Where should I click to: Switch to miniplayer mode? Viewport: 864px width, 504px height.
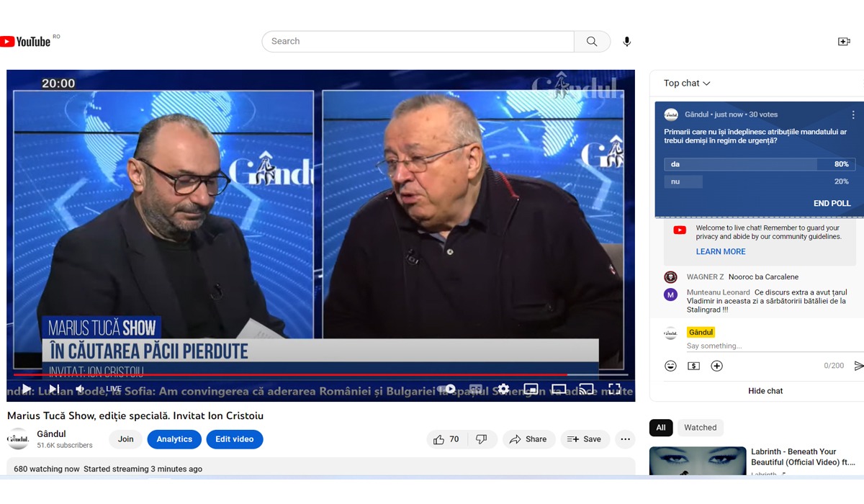tap(531, 389)
